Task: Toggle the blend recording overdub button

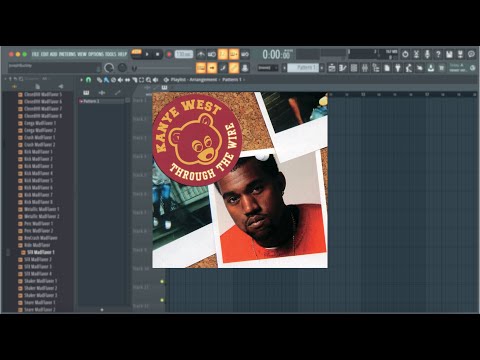Action: tap(234, 54)
